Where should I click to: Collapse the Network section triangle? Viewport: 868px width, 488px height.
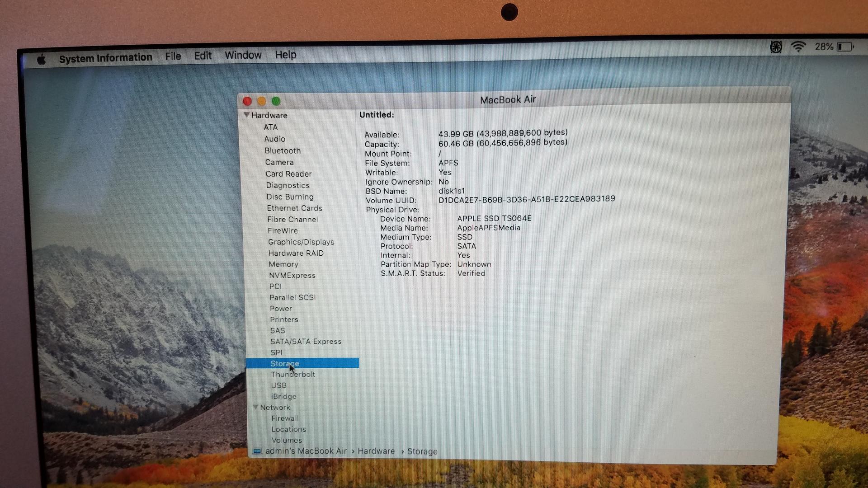click(255, 407)
